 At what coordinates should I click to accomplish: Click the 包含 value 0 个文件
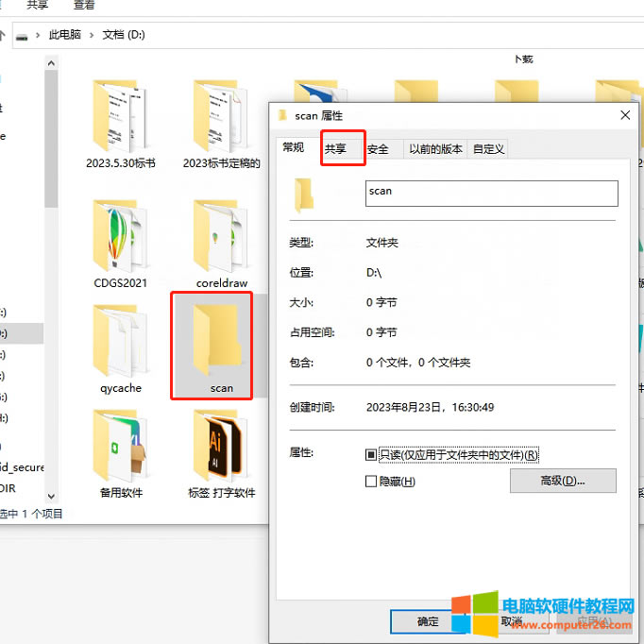(x=418, y=363)
